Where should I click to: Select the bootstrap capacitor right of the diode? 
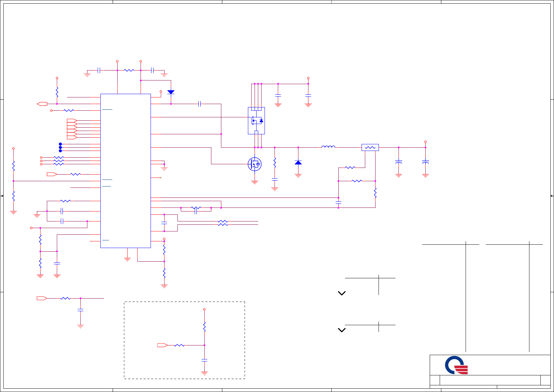[x=199, y=104]
